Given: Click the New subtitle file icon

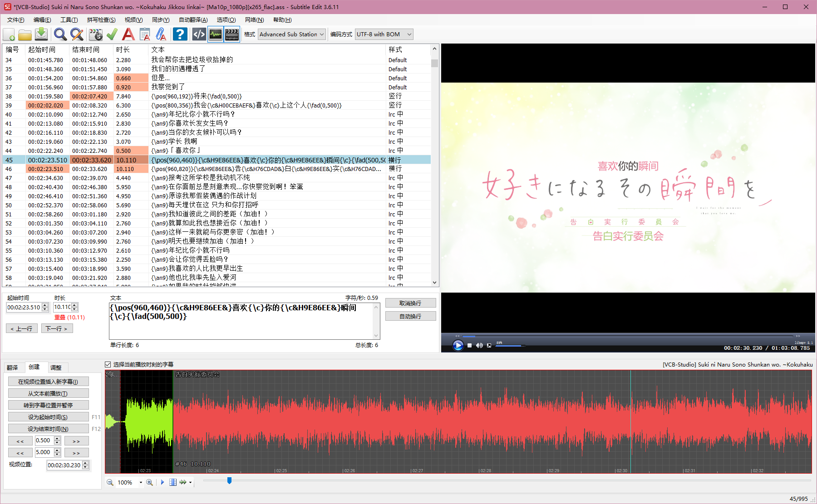Looking at the screenshot, I should [9, 34].
